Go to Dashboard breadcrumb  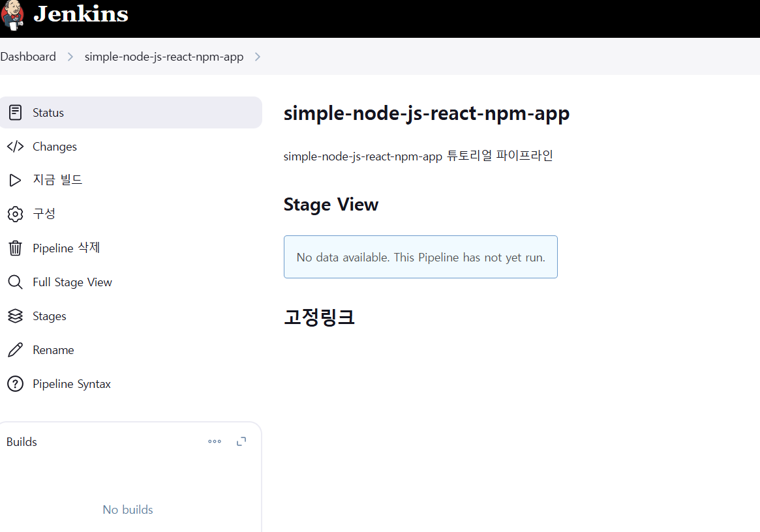point(28,57)
